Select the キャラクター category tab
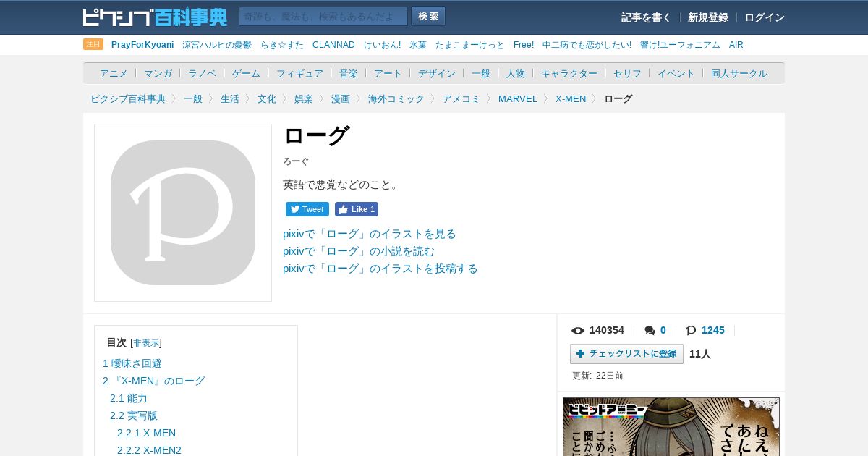Screen dimensions: 868x456 569,73
